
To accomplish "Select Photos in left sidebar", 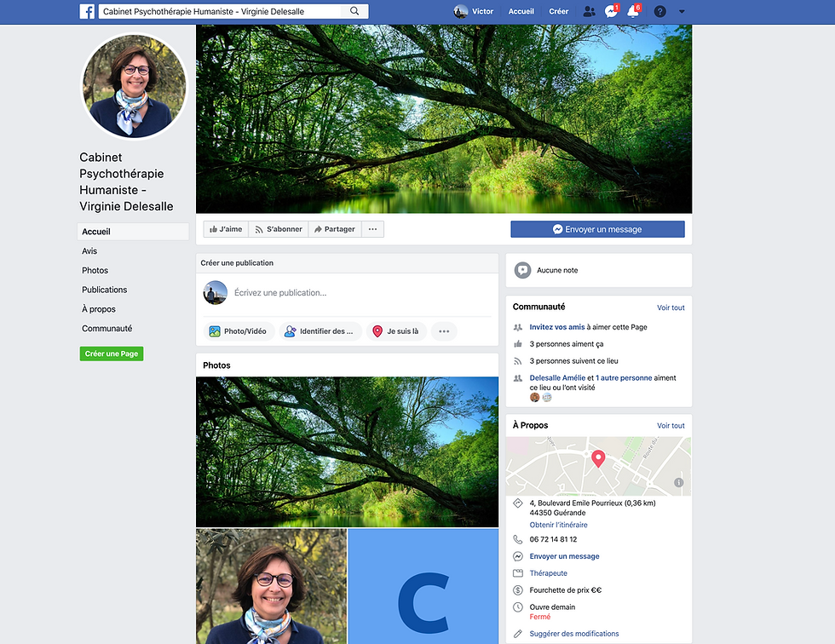I will 95,270.
